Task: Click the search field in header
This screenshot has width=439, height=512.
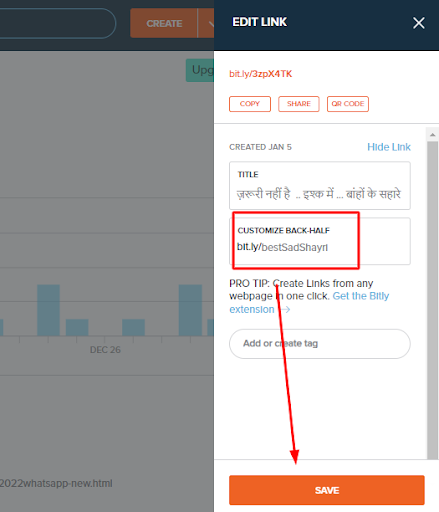Action: (57, 23)
